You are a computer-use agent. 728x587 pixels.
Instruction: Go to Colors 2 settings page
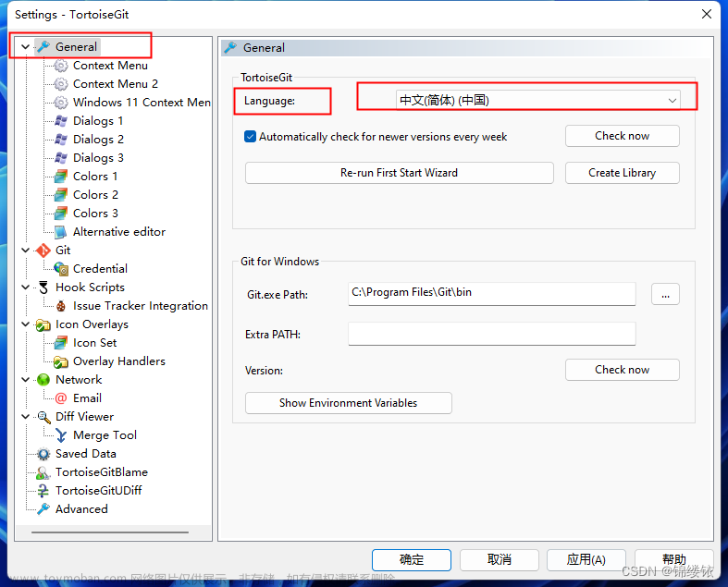(x=95, y=195)
